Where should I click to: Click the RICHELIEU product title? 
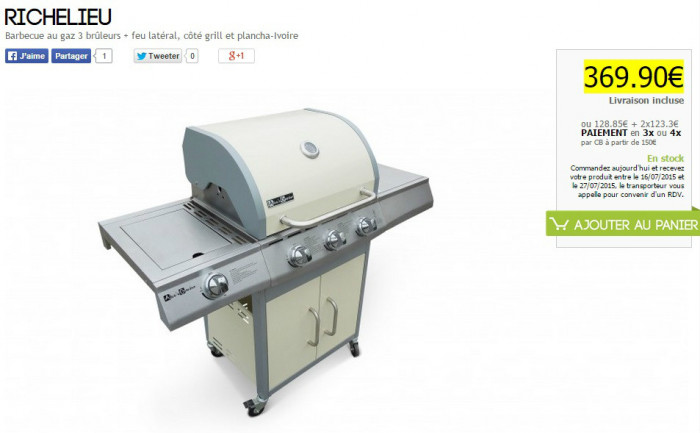[58, 17]
